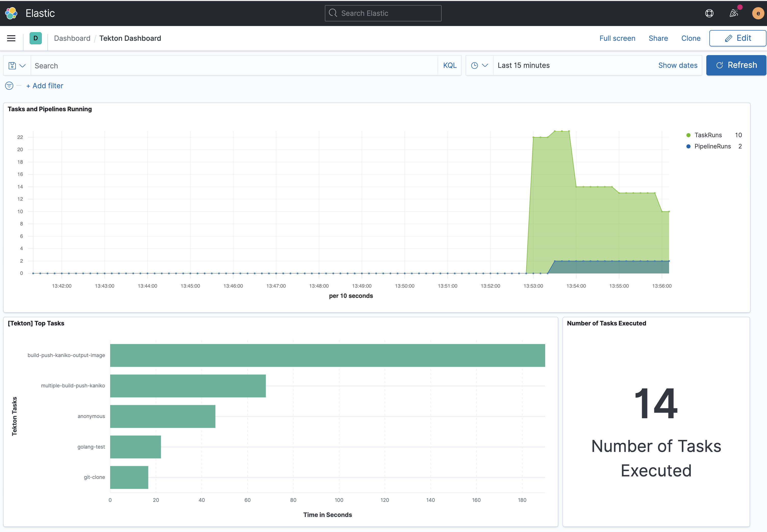The width and height of the screenshot is (767, 532).
Task: Open the newsfeed celebration icon
Action: [734, 13]
